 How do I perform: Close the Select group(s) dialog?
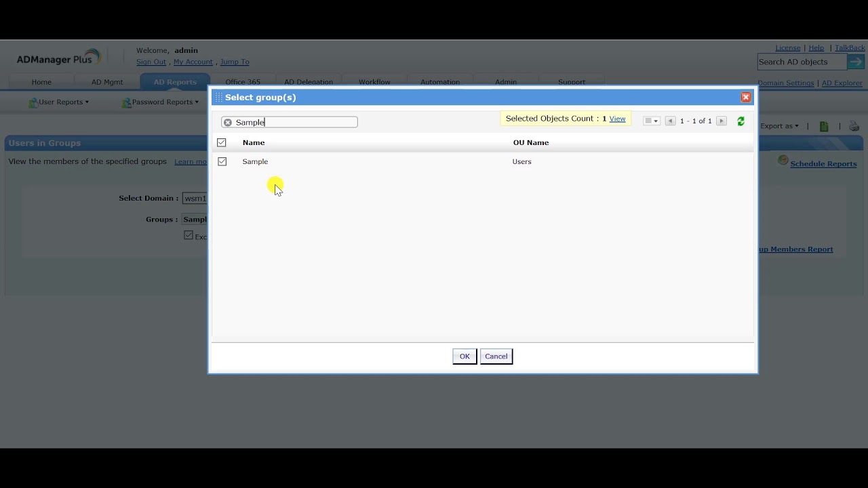click(746, 98)
